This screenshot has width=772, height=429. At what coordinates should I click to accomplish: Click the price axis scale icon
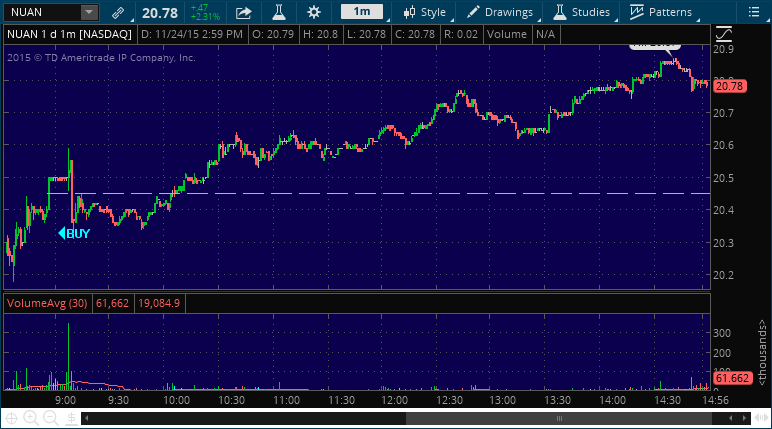pos(724,34)
